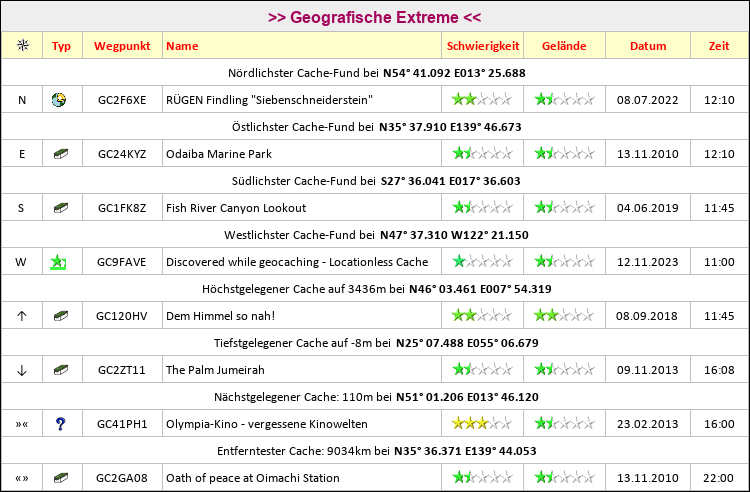Click the mystery question mark icon for GC41PH1
This screenshot has height=492, width=750.
[x=60, y=424]
